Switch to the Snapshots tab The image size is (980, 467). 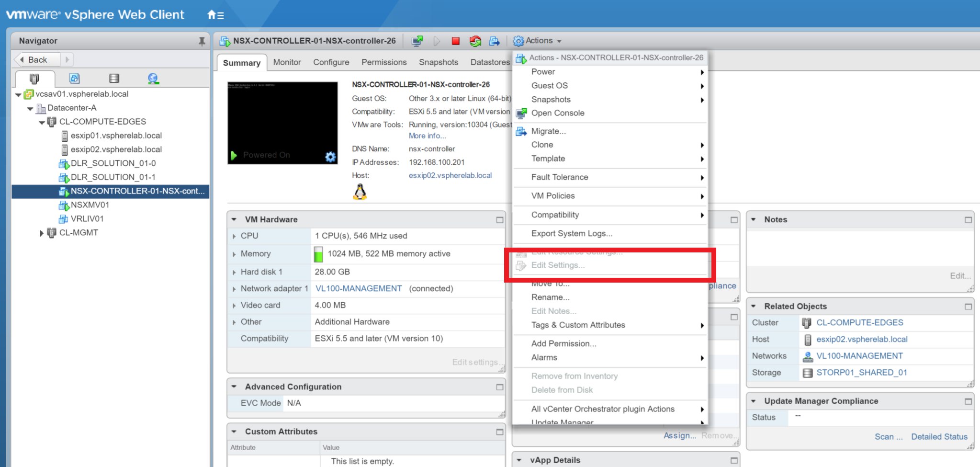(439, 62)
